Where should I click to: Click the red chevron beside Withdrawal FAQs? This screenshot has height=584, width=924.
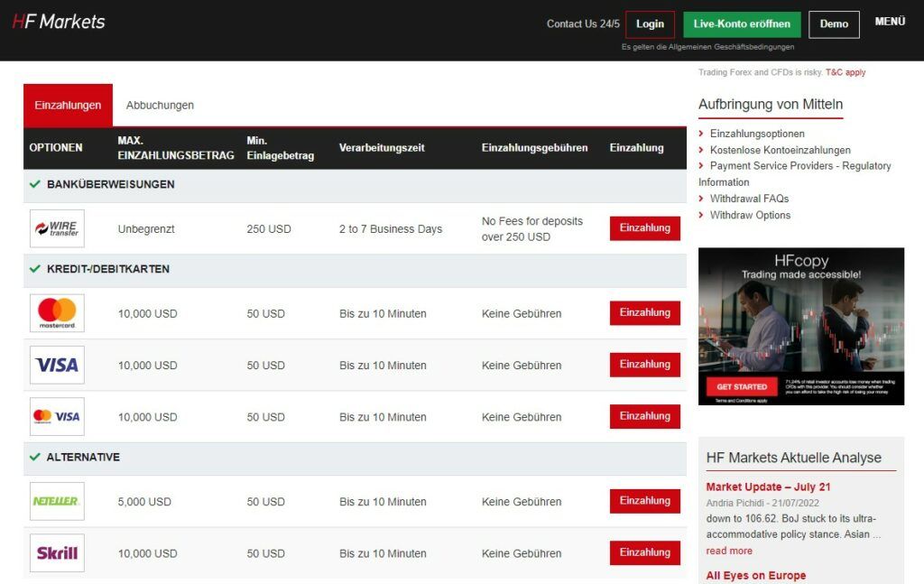[701, 199]
